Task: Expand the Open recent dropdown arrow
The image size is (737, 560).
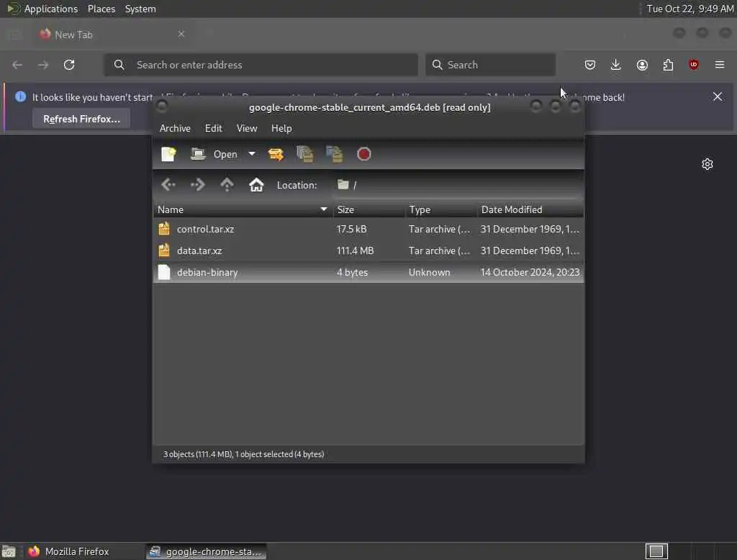Action: (252, 154)
